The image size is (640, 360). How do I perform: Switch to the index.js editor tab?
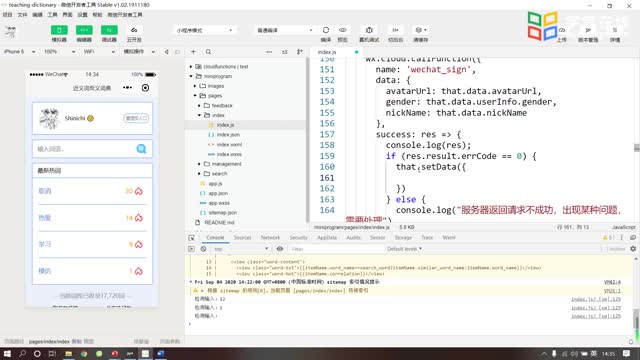click(x=327, y=52)
